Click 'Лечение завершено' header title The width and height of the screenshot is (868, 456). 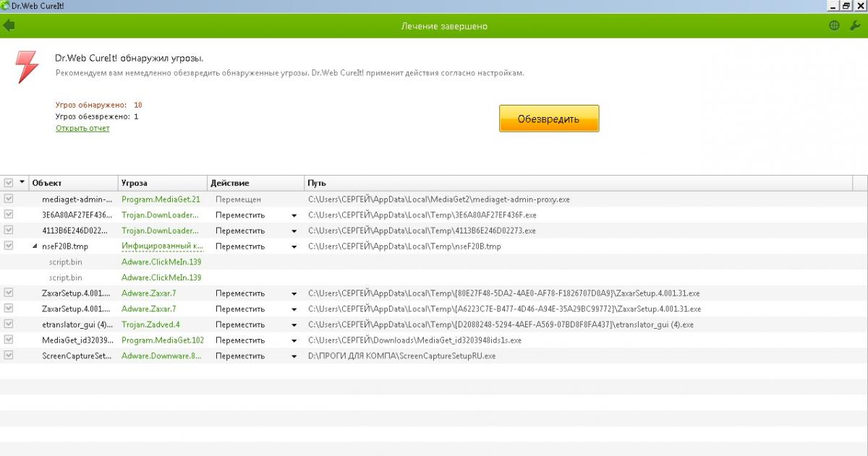pyautogui.click(x=444, y=26)
